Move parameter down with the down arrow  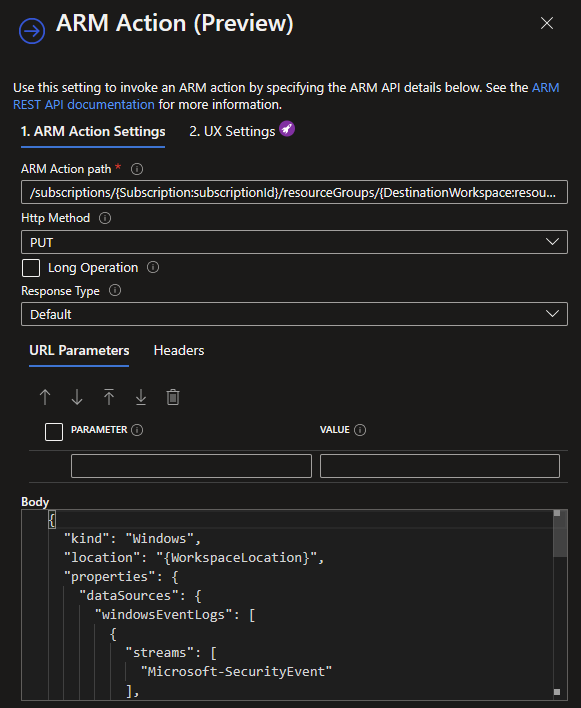77,397
